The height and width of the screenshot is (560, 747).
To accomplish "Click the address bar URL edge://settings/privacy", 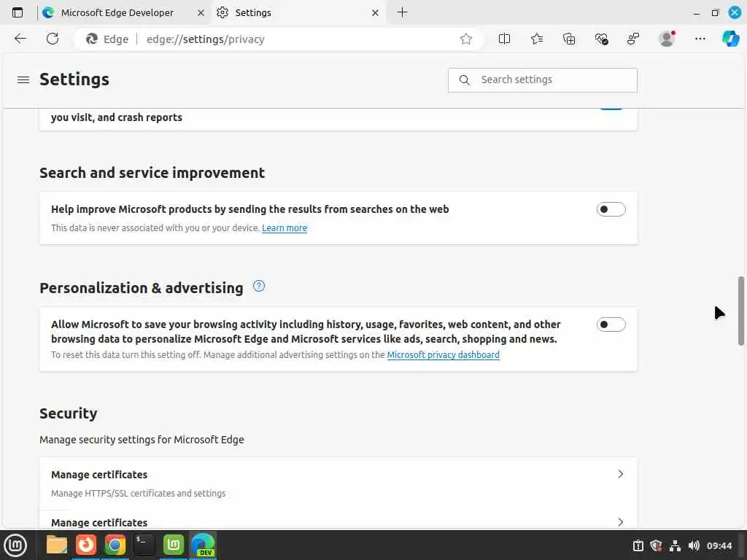I will 205,39.
